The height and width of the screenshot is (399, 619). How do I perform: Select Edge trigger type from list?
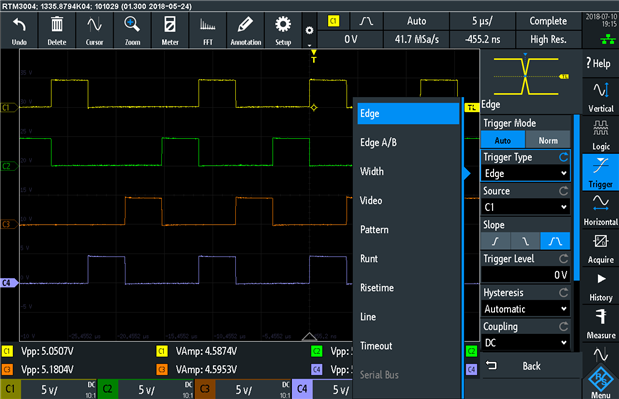[x=408, y=114]
